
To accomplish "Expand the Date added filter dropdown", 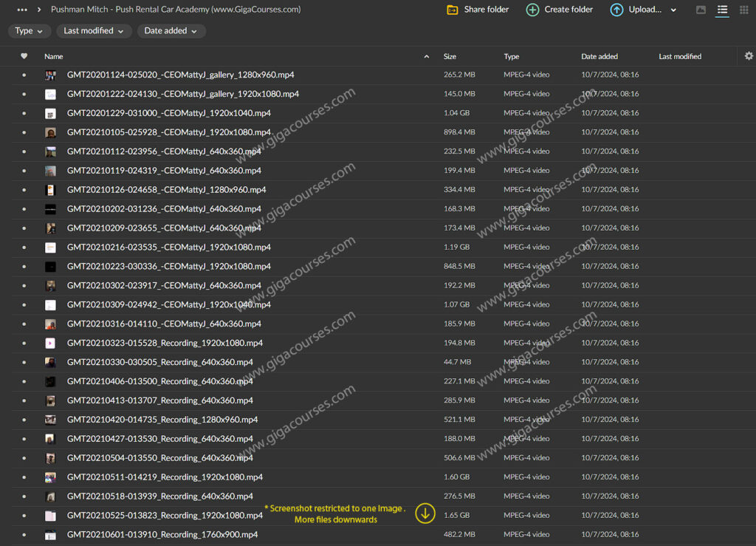I will [x=171, y=31].
